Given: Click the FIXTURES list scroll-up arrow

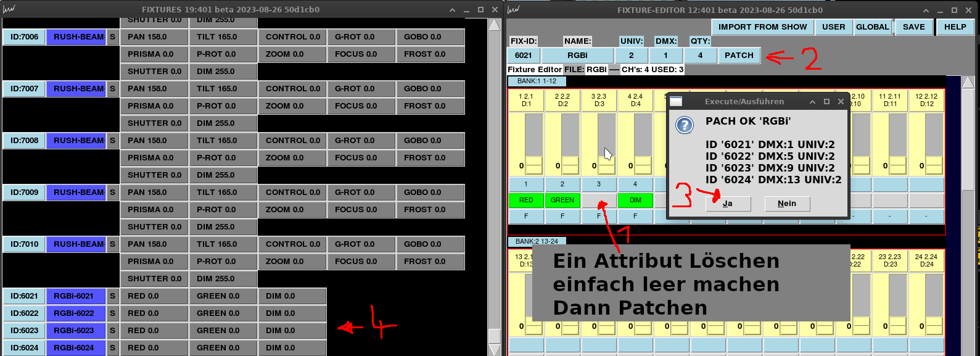Looking at the screenshot, I should [495, 25].
